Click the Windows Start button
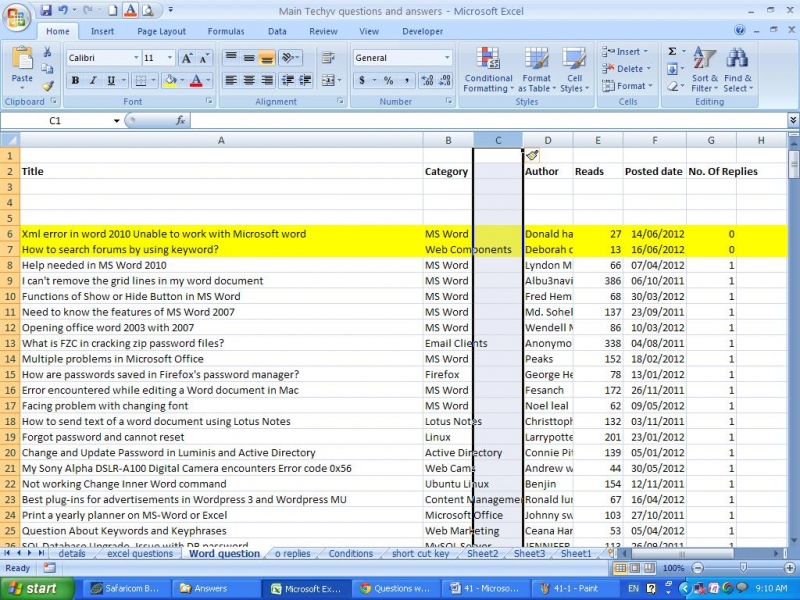The width and height of the screenshot is (800, 600). tap(30, 588)
